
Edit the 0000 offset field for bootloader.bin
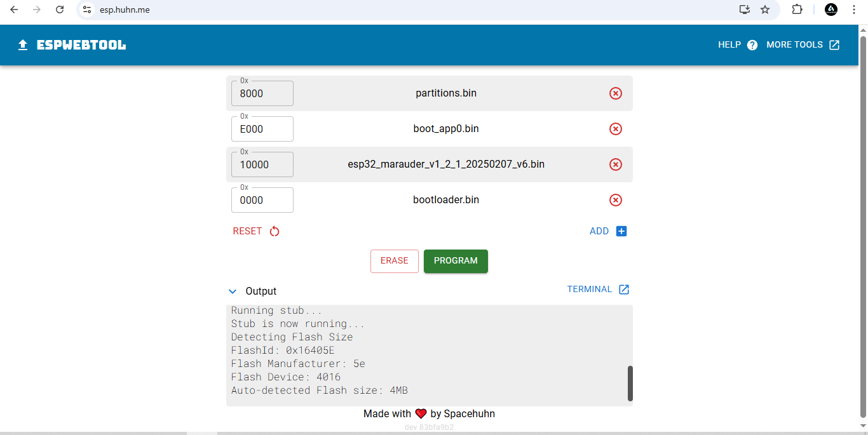pos(262,200)
